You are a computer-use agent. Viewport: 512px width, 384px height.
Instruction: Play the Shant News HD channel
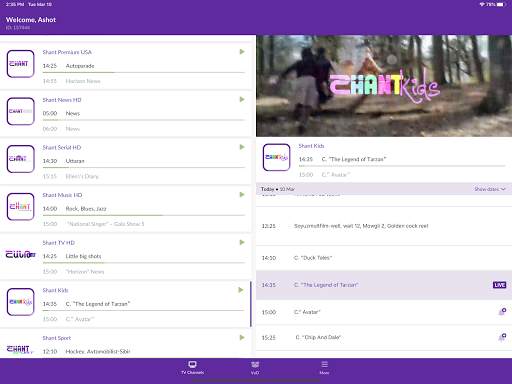242,99
